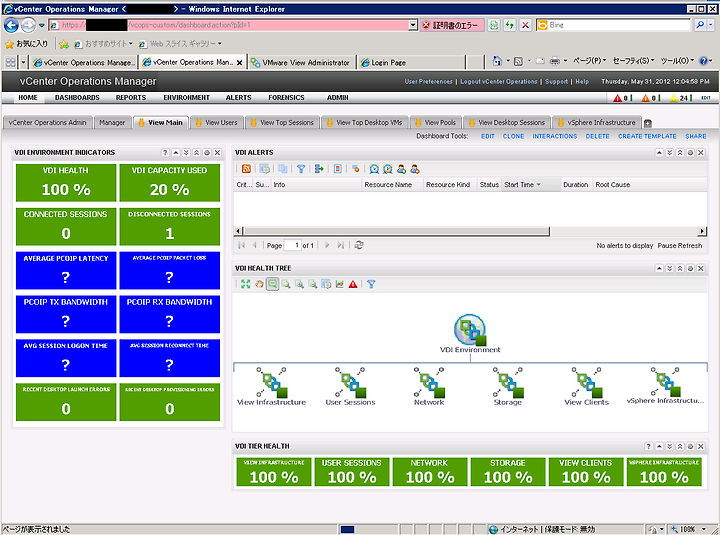The height and width of the screenshot is (535, 720).
Task: Select the hand pan tool in VDI Health Tree
Action: tap(259, 284)
